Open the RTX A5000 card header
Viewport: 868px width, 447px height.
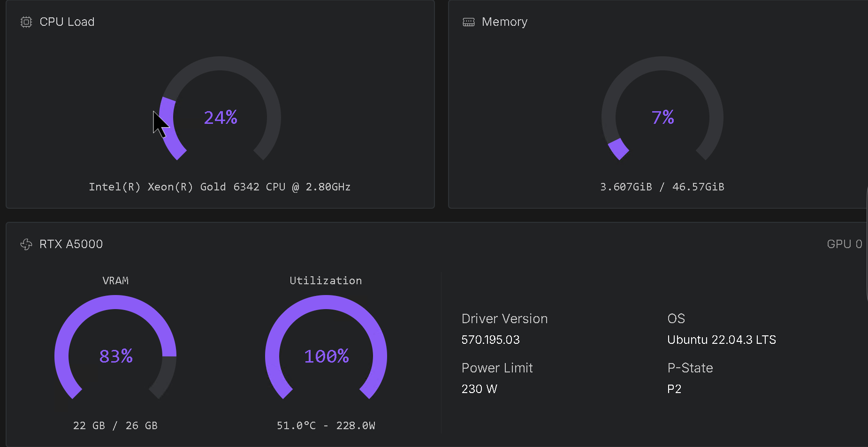point(70,244)
